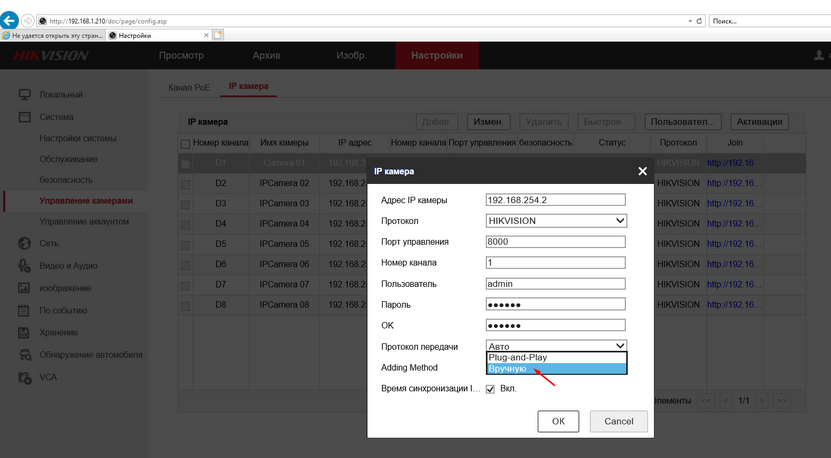The width and height of the screenshot is (831, 458).
Task: Click the browser Поиск search field
Action: pos(771,21)
